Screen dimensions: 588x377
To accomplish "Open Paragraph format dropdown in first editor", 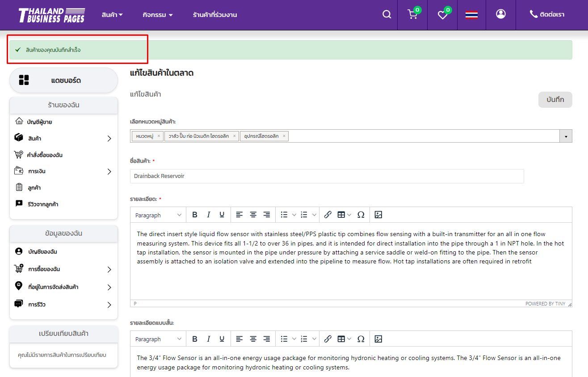I will click(158, 215).
